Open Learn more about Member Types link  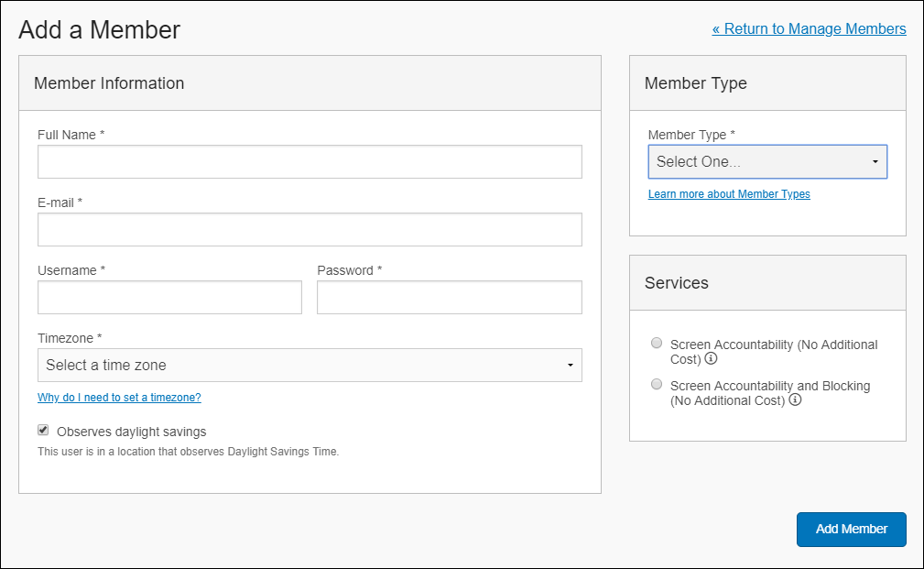(729, 194)
